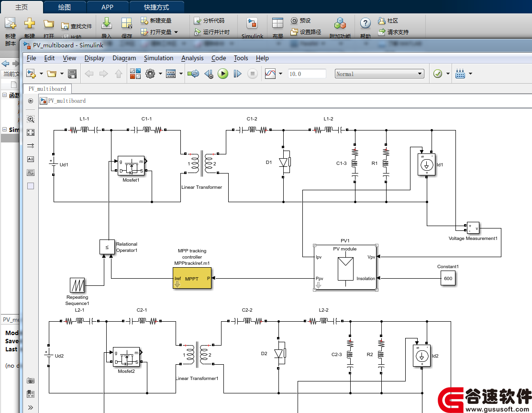Open the Normal simulation mode dropdown
Viewport: 532px width, 413px height.
pos(379,74)
